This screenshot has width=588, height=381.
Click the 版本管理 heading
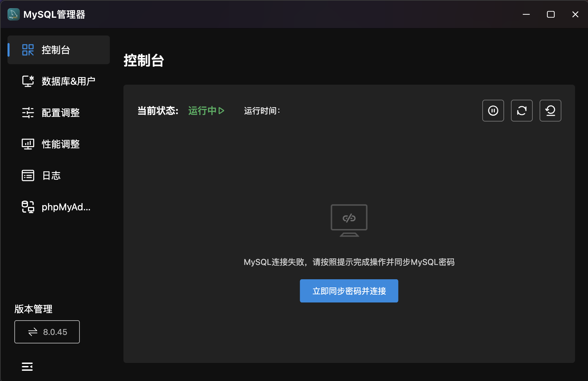33,309
